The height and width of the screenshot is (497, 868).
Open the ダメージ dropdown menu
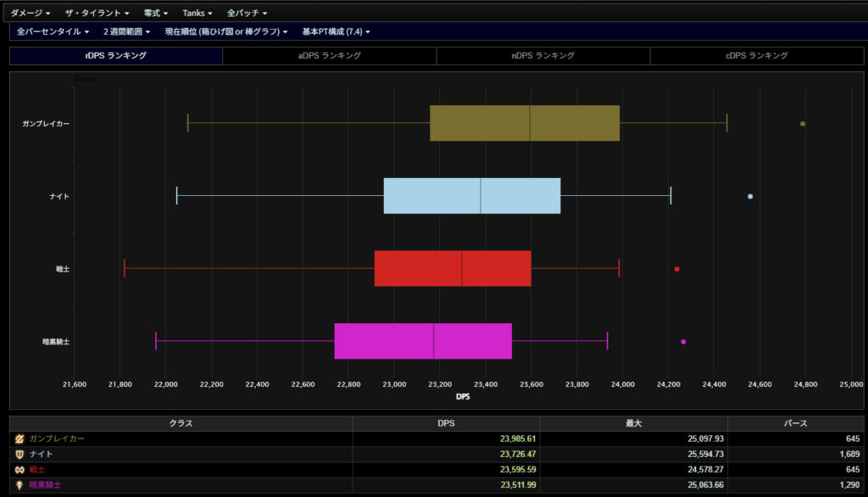pyautogui.click(x=30, y=14)
